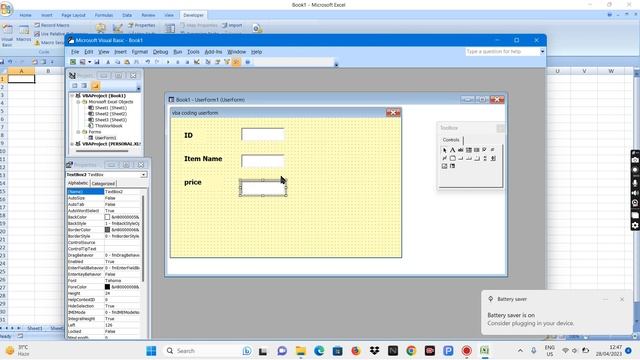This screenshot has width=640, height=360.
Task: Select the ComboBox control in Toolbox
Action: point(469,150)
